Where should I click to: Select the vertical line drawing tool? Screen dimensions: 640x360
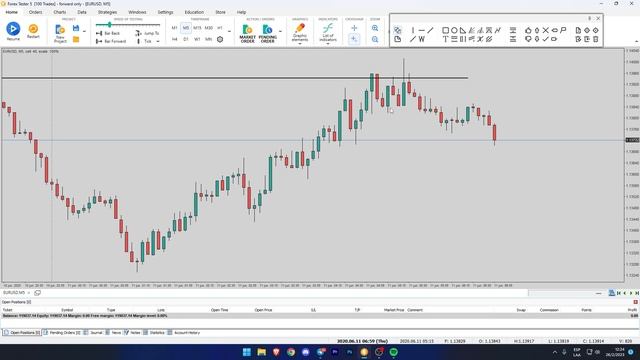coord(413,30)
